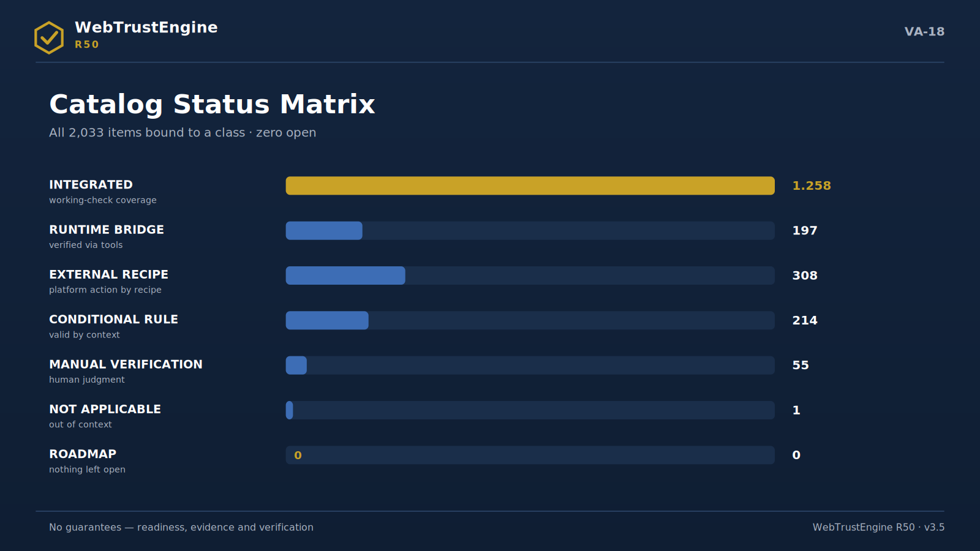Select the gold Integrated progress bar
980x551 pixels.
(x=530, y=186)
